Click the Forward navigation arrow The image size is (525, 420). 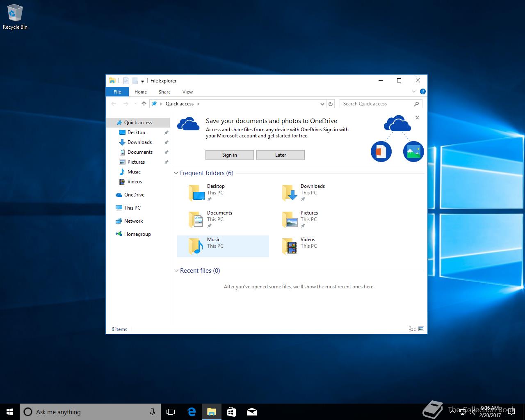click(126, 104)
